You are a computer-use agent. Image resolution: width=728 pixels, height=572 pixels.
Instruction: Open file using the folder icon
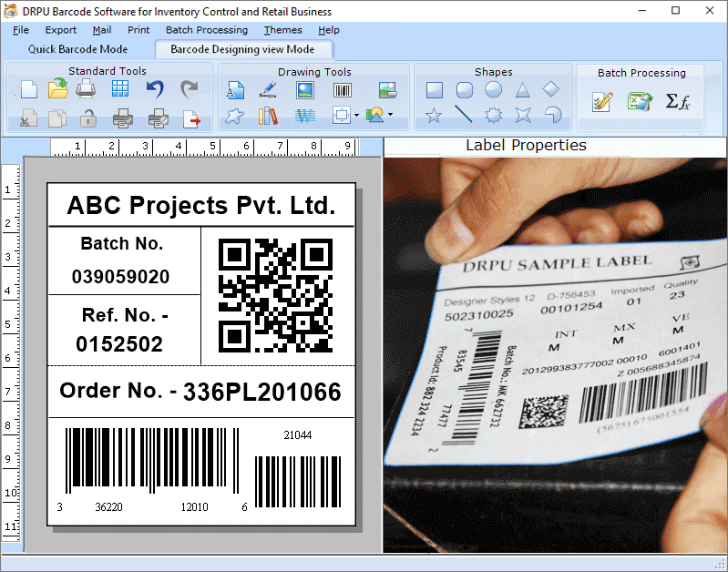tap(58, 88)
